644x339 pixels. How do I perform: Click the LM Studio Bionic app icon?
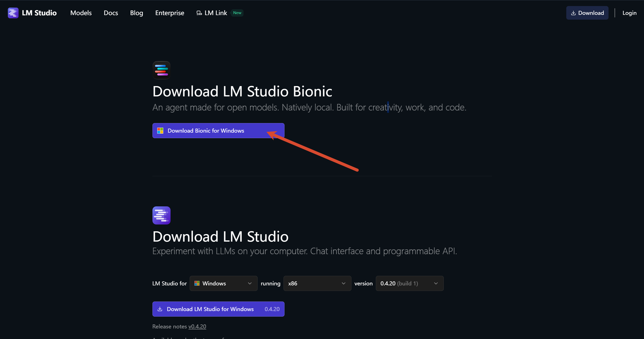[x=162, y=70]
